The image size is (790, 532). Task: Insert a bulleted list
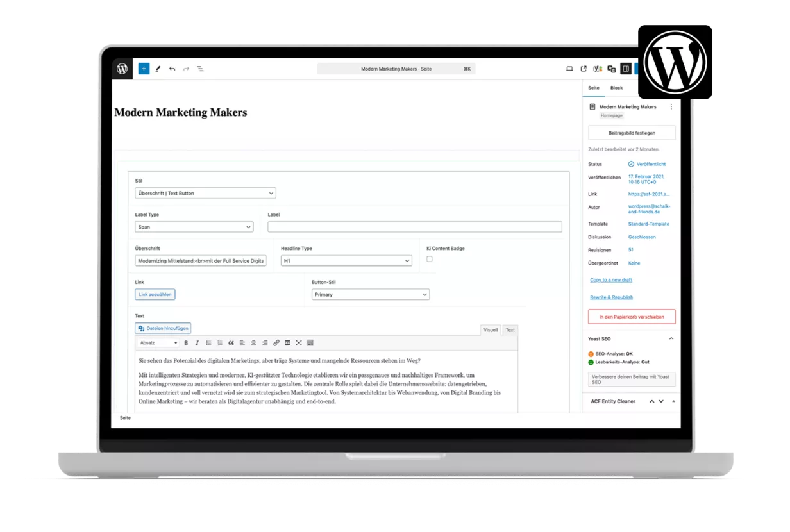(208, 343)
